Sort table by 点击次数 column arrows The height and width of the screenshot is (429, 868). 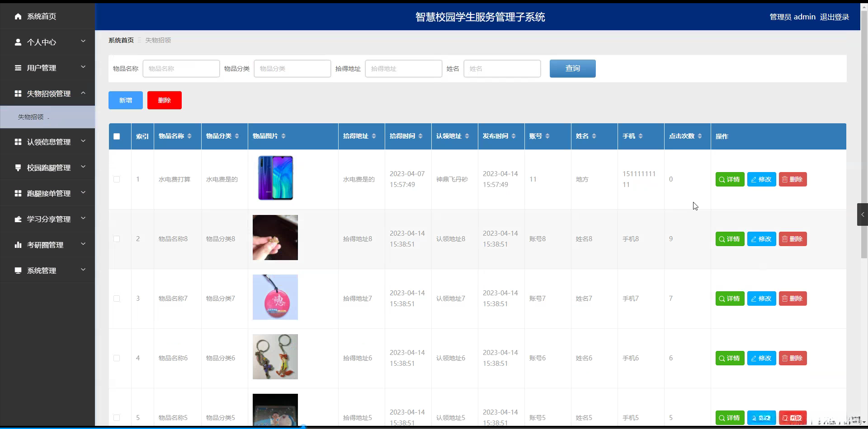pyautogui.click(x=700, y=136)
